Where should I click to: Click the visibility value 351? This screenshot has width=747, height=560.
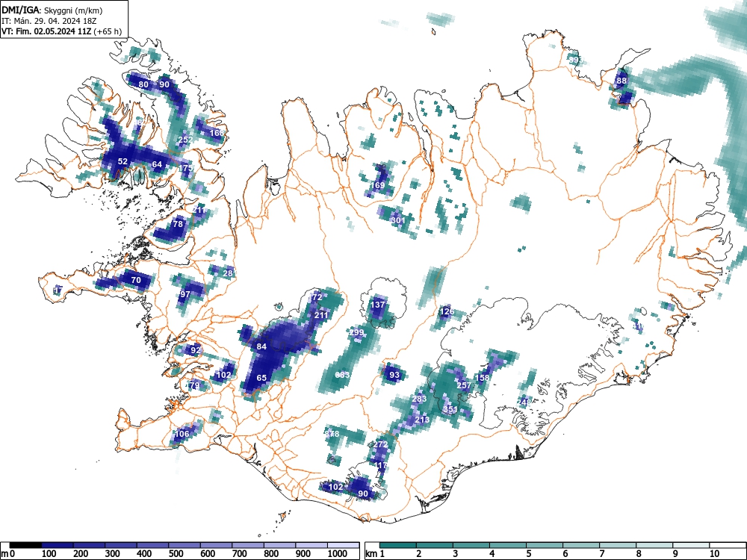[450, 409]
